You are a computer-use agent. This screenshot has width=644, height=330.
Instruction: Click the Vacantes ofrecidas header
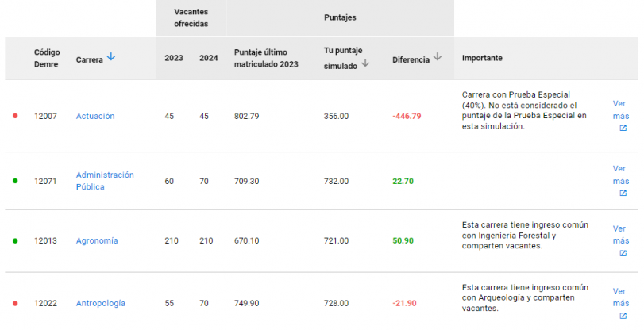[191, 17]
